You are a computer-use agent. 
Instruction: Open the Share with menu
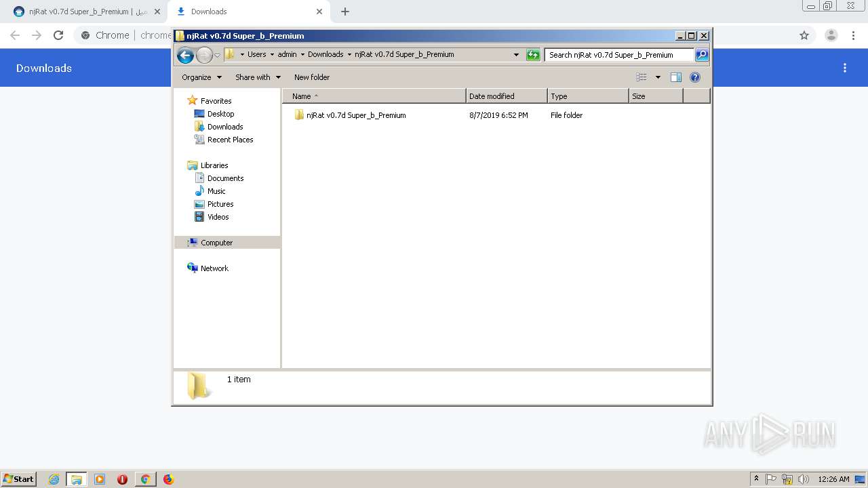(258, 77)
